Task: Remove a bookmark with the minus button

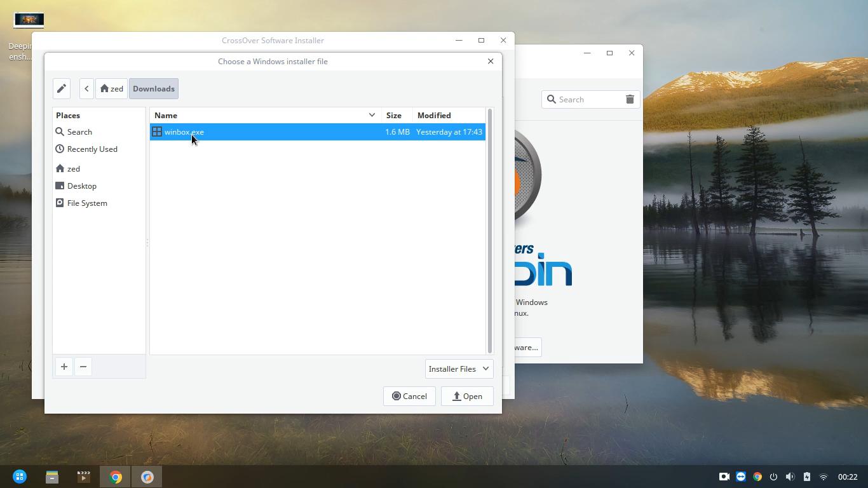Action: click(x=83, y=367)
